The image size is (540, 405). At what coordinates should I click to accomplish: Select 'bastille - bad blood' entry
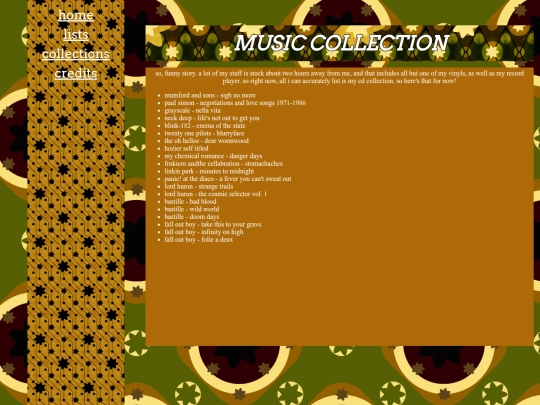tap(190, 201)
